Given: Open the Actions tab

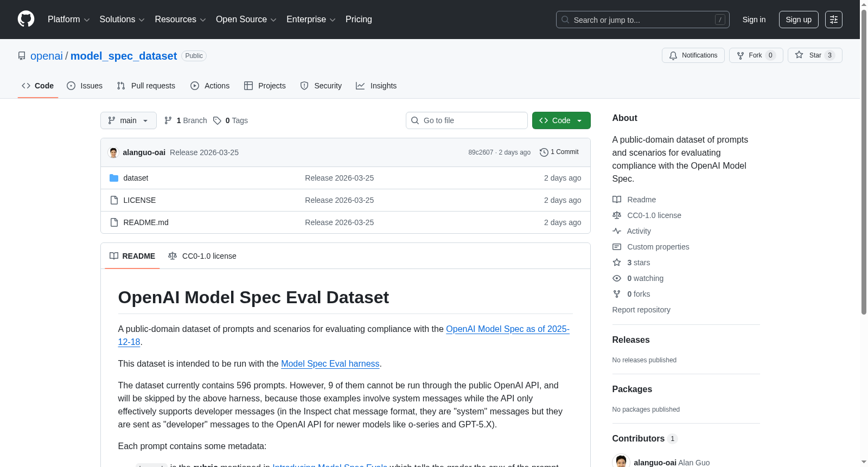Looking at the screenshot, I should tap(210, 86).
